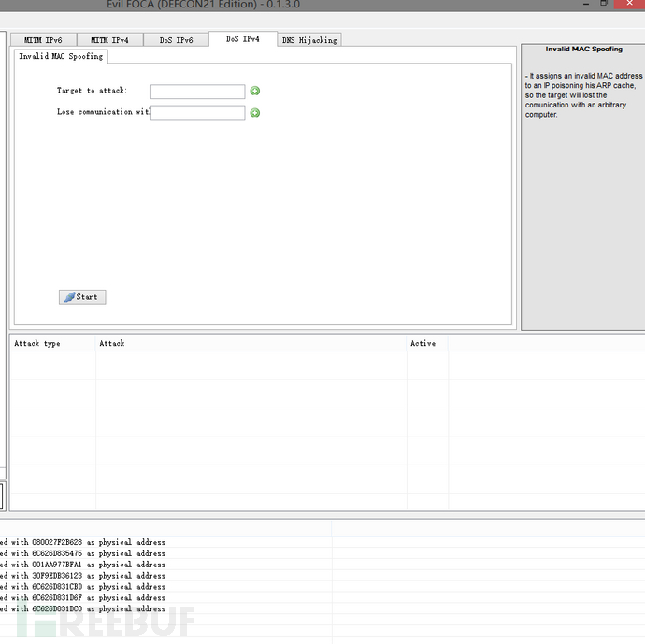Maximize the Evil FOCA window
The width and height of the screenshot is (645, 644).
click(604, 4)
